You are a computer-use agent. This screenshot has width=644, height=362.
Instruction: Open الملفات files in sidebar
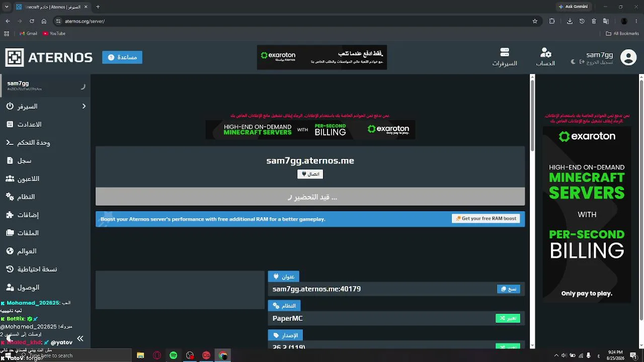[x=23, y=233]
